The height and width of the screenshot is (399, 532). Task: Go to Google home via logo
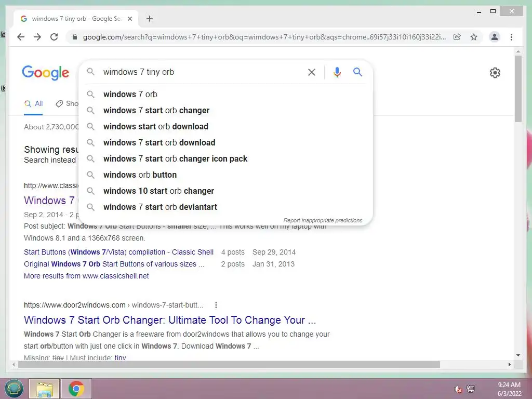click(x=46, y=73)
